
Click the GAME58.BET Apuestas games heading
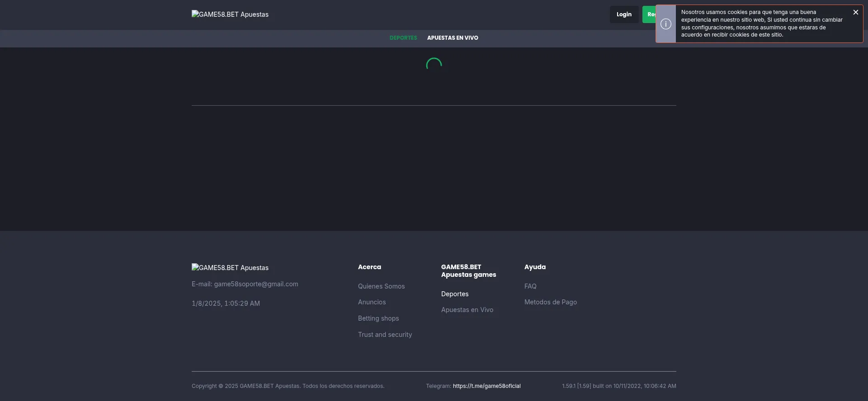[x=468, y=271]
